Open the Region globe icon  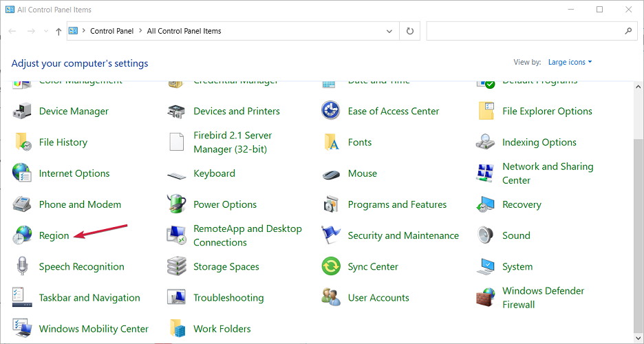[22, 235]
